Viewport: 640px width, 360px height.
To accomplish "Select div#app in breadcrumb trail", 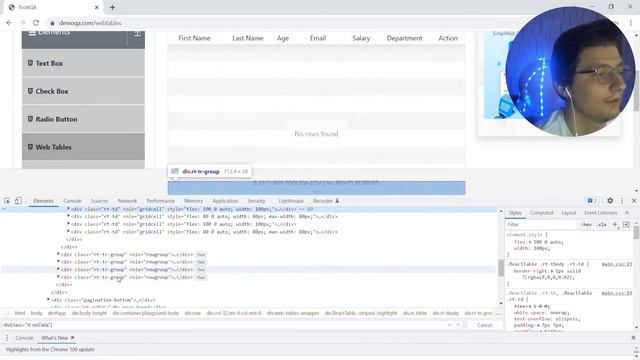I will [57, 313].
